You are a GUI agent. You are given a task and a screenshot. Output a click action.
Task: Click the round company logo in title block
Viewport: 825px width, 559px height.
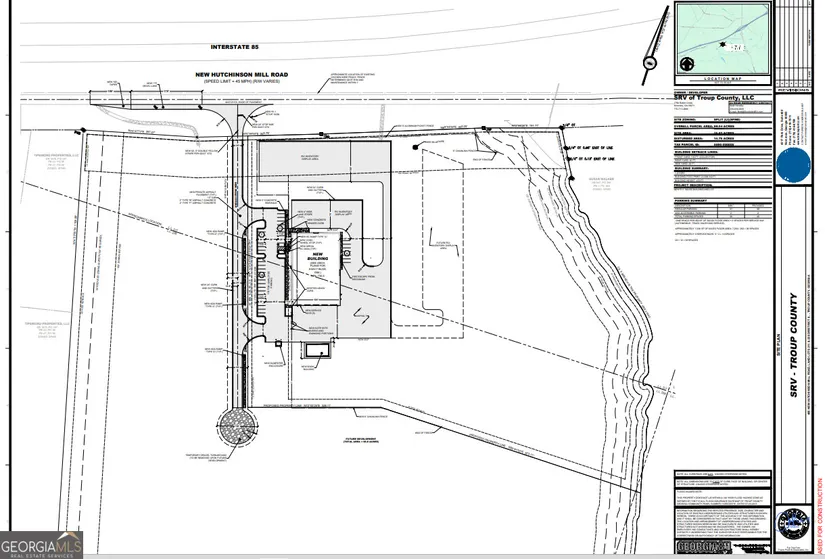point(795,522)
